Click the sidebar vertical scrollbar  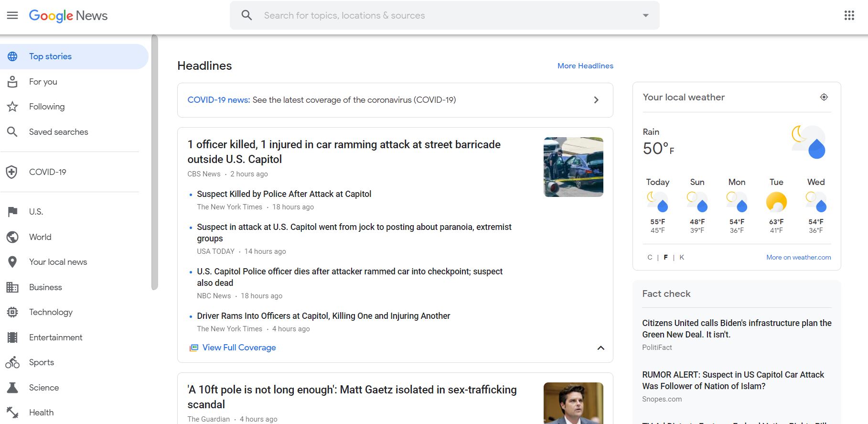pyautogui.click(x=154, y=163)
